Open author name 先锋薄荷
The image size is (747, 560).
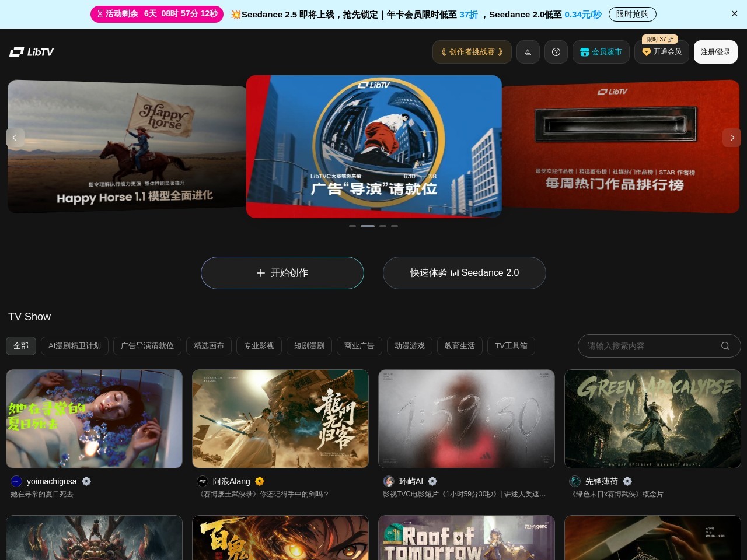(601, 481)
